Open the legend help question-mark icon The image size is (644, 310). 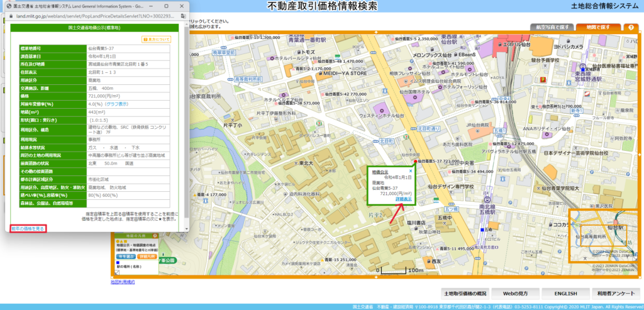[x=155, y=236]
